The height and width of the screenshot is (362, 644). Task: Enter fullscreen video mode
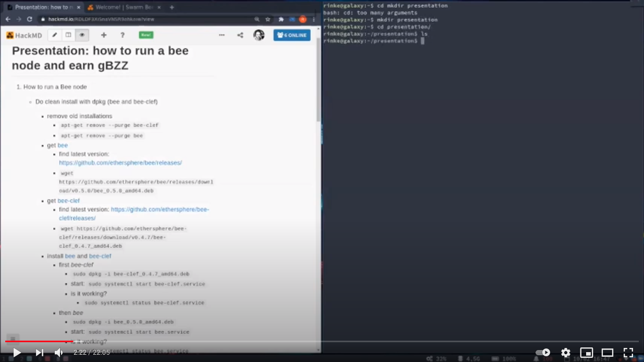628,353
